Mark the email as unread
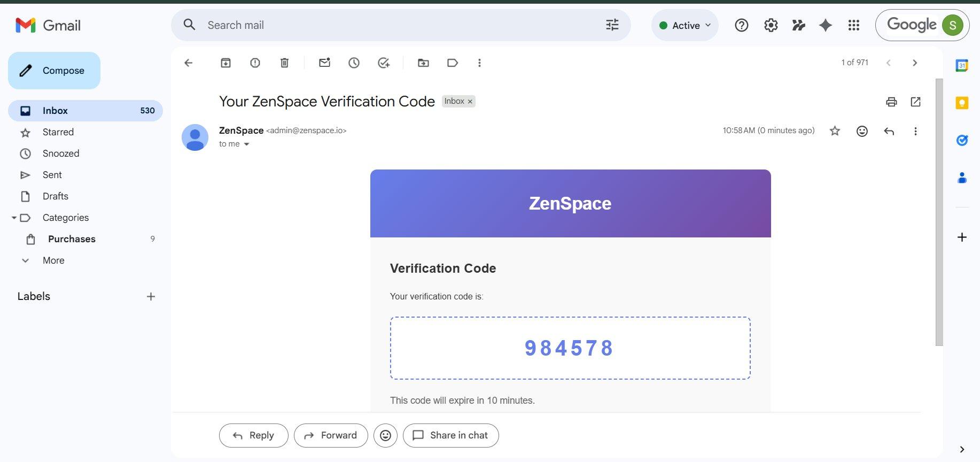 [x=324, y=63]
